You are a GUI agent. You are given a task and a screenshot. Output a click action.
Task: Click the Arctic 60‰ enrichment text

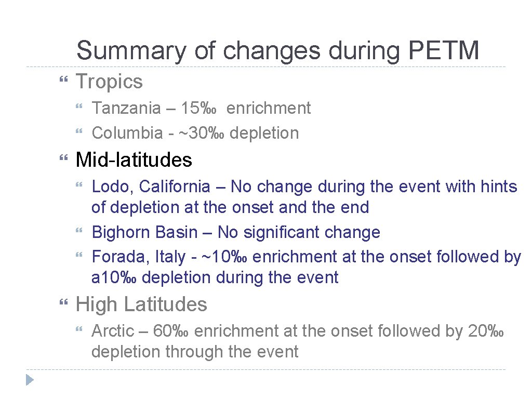[x=297, y=331]
